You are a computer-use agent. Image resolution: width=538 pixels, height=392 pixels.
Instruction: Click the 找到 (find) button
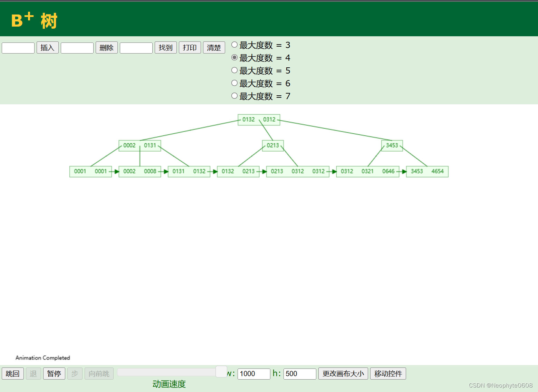coord(165,47)
